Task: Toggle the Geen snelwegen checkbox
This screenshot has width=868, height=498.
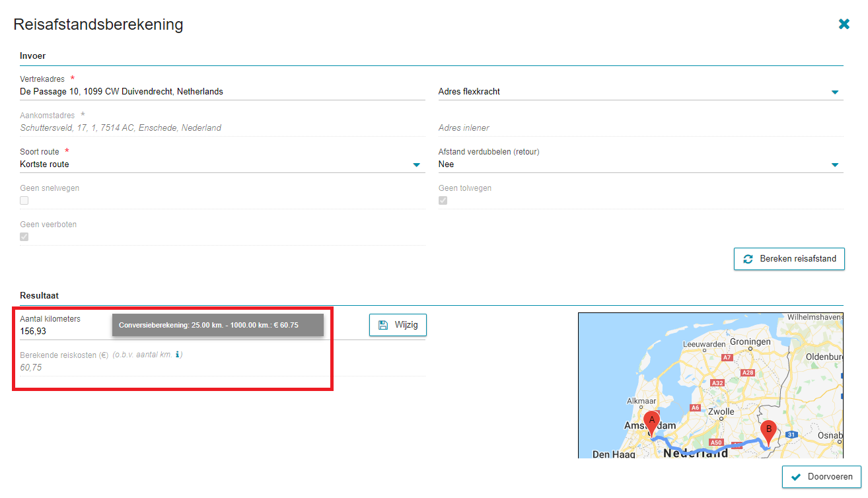Action: [x=24, y=201]
